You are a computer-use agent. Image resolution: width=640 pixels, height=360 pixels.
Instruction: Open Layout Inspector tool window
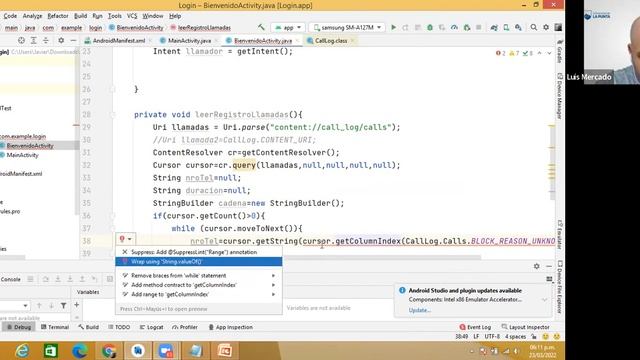(525, 327)
